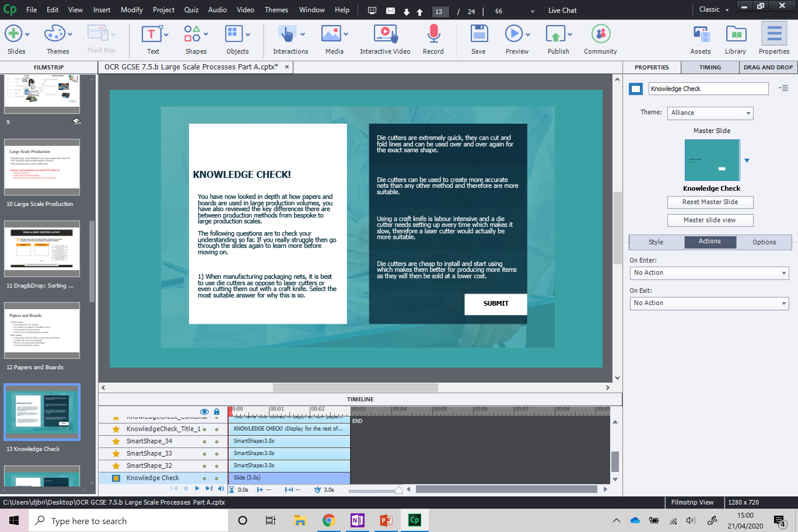Image resolution: width=798 pixels, height=532 pixels.
Task: Click the Reset Master Slide button
Action: (710, 202)
